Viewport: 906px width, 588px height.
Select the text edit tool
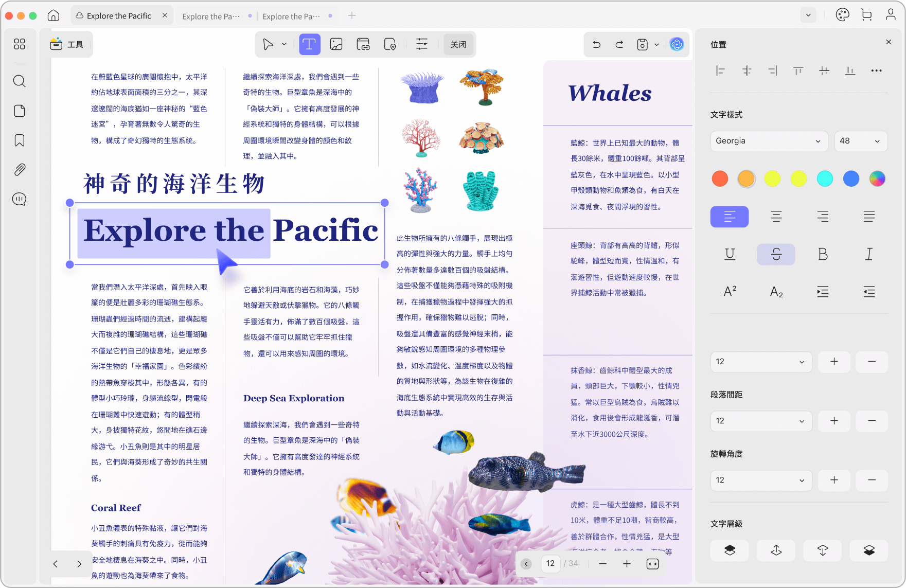point(310,44)
